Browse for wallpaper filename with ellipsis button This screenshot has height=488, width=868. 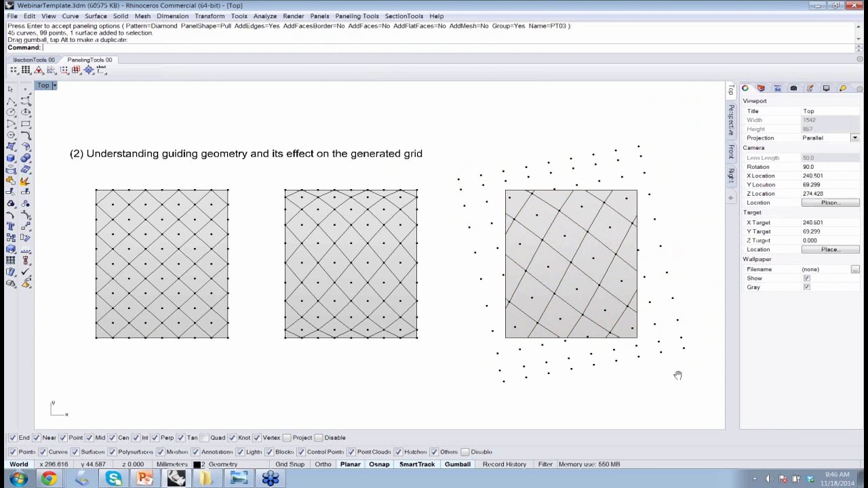pyautogui.click(x=855, y=270)
